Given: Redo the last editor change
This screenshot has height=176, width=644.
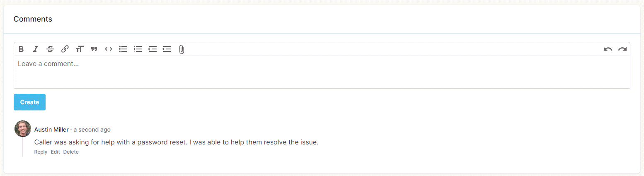Looking at the screenshot, I should pos(622,49).
